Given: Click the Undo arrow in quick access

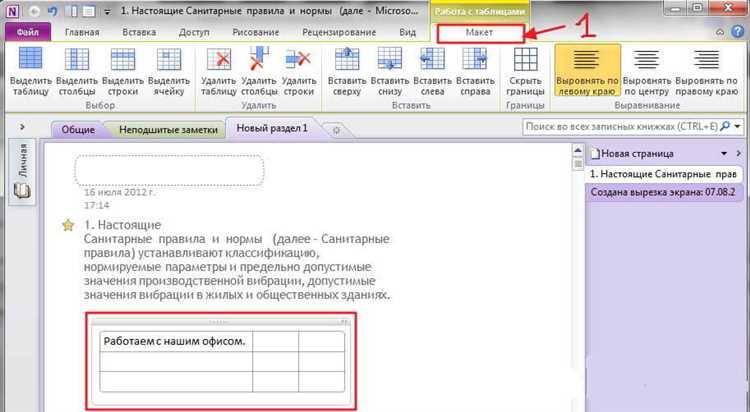Looking at the screenshot, I should [53, 11].
